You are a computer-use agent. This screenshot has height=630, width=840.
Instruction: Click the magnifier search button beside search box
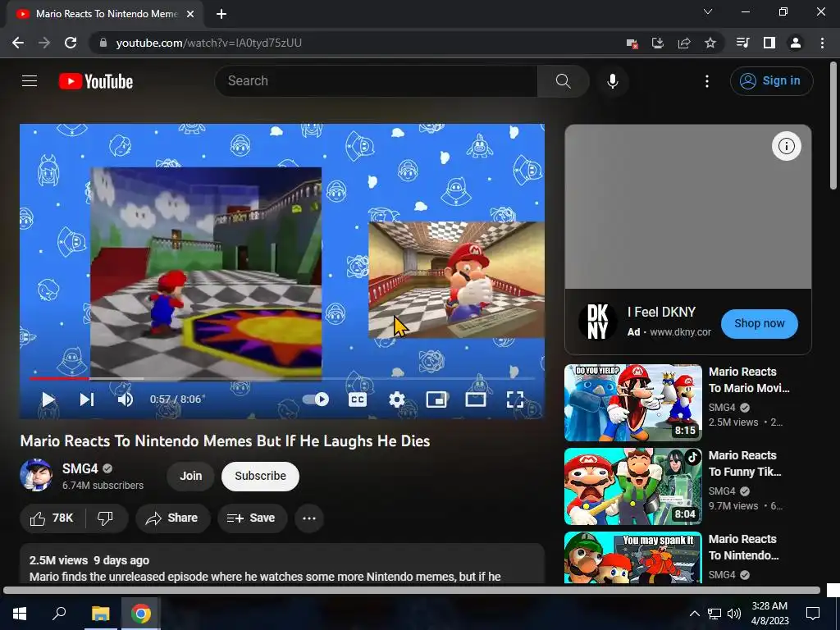click(563, 81)
